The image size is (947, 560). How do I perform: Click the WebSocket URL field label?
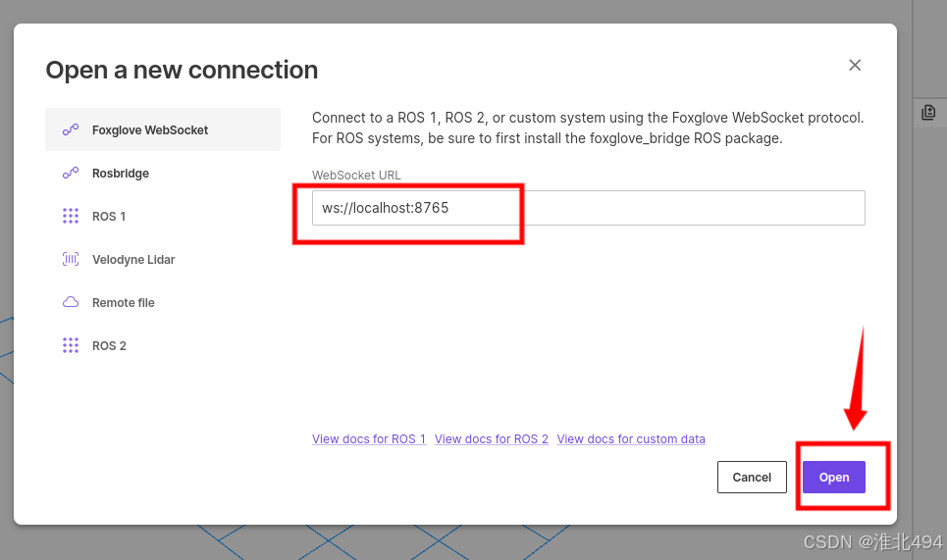pyautogui.click(x=356, y=175)
